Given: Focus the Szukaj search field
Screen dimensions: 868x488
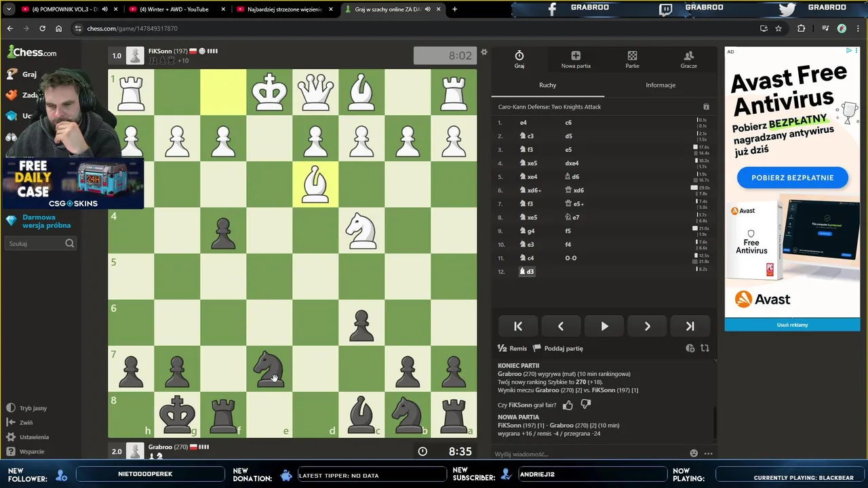Looking at the screenshot, I should tap(35, 243).
